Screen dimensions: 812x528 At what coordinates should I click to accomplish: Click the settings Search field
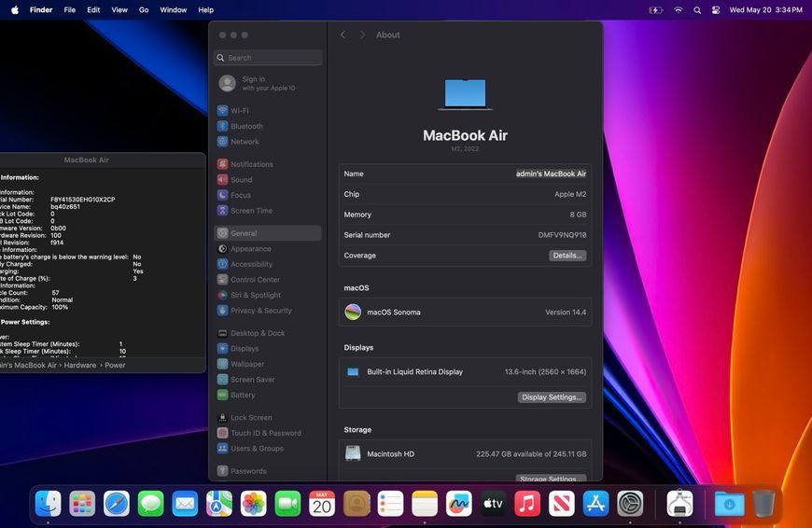(x=267, y=58)
